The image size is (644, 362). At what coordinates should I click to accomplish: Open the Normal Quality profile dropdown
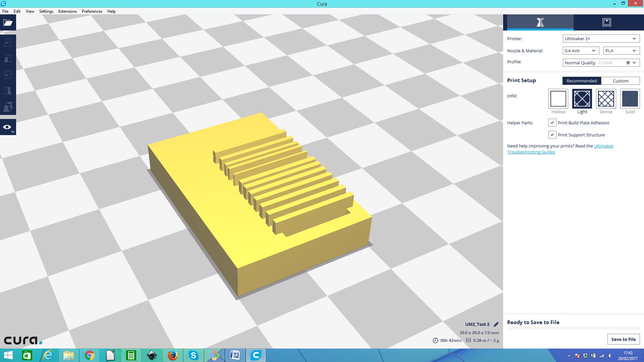tap(601, 63)
